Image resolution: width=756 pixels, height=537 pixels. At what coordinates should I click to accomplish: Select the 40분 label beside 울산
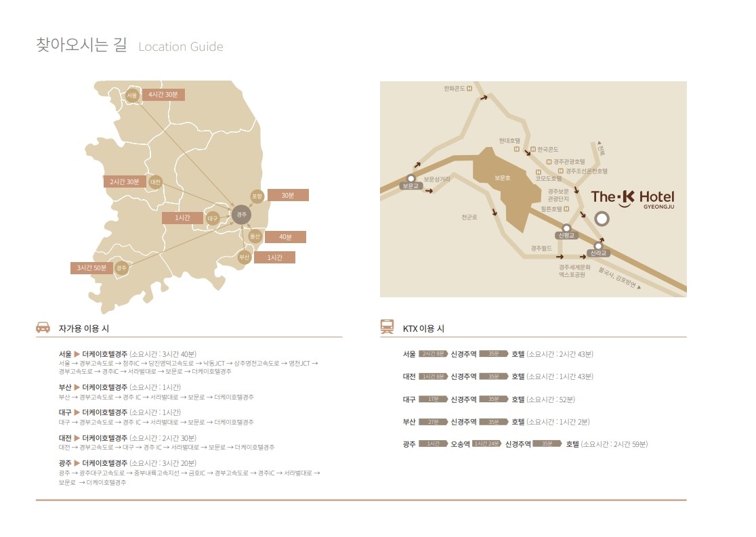285,237
